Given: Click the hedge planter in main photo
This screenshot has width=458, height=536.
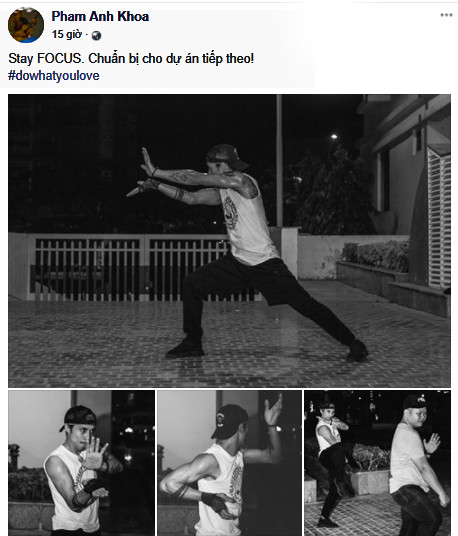Looking at the screenshot, I should click(376, 256).
